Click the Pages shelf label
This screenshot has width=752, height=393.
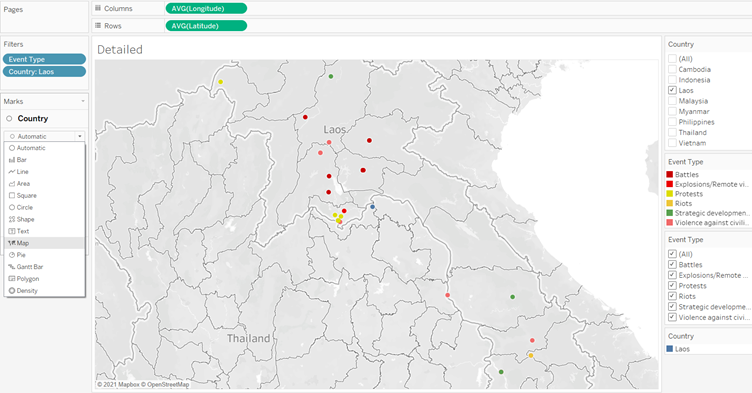(13, 10)
